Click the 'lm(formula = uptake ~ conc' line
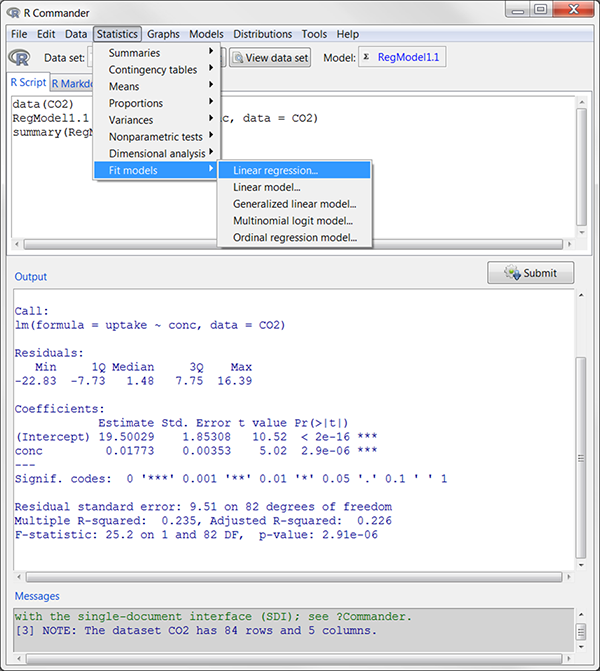The height and width of the screenshot is (671, 600). tap(150, 325)
